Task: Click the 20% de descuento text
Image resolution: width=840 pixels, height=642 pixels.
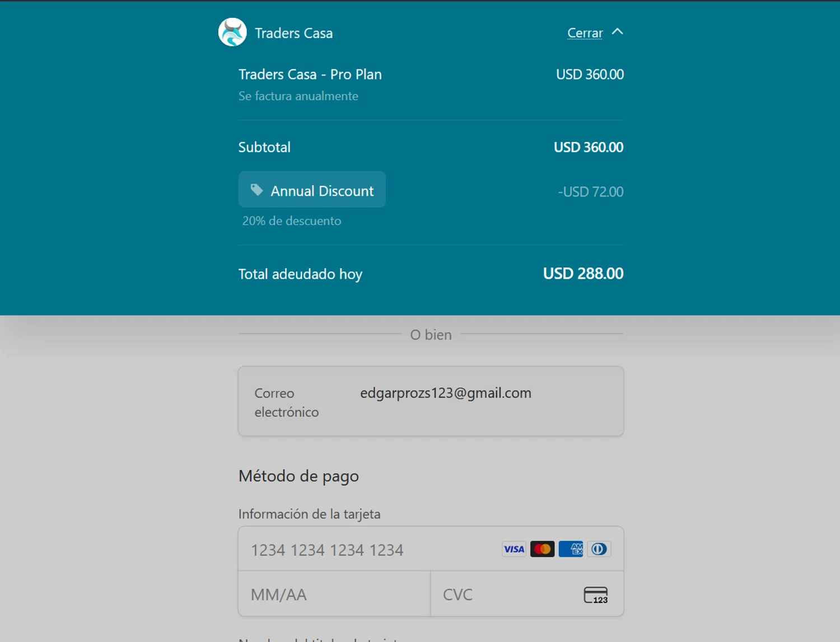Action: tap(292, 221)
